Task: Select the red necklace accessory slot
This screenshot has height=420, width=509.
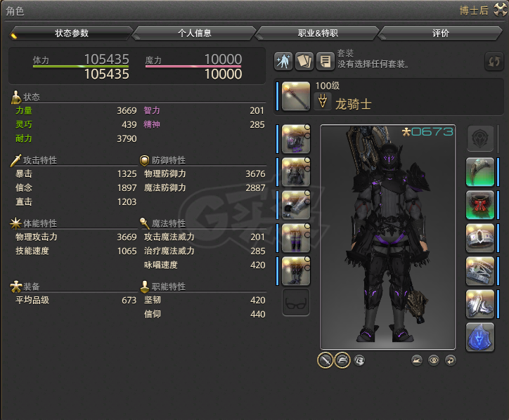Action: (479, 205)
